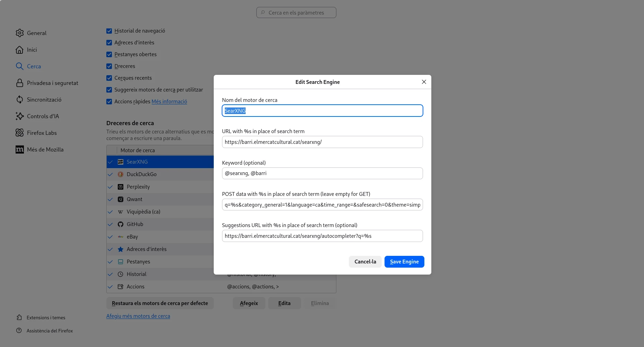The height and width of the screenshot is (347, 644).
Task: Select the Perplexity row text
Action: coord(138,187)
